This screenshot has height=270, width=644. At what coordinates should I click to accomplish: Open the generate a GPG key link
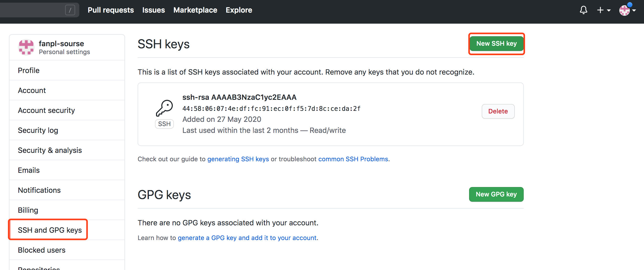click(x=247, y=238)
